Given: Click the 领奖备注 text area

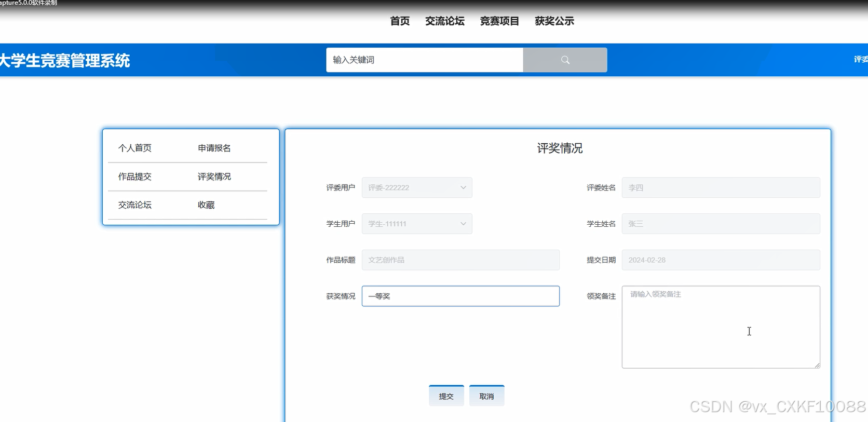Looking at the screenshot, I should pyautogui.click(x=721, y=327).
